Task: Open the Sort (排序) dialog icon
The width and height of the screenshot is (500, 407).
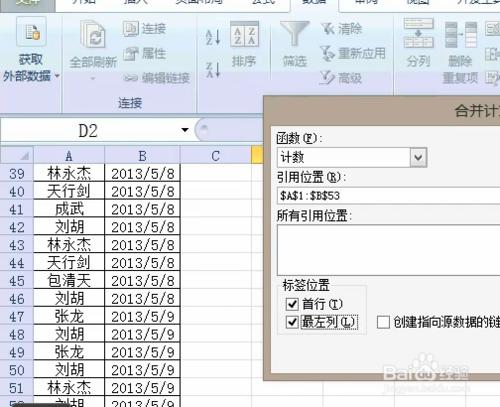Action: (x=244, y=34)
